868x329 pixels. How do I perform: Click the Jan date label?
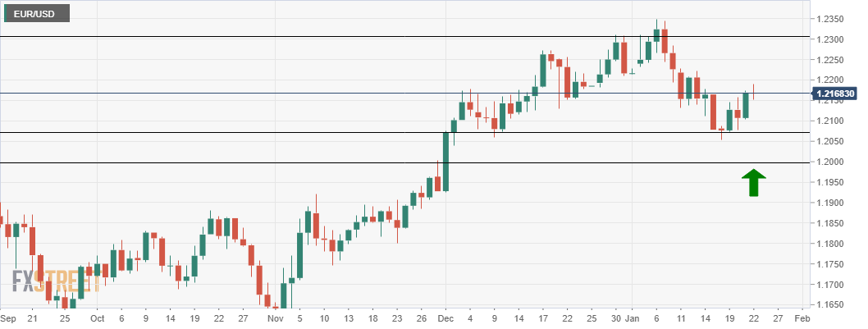pyautogui.click(x=632, y=318)
